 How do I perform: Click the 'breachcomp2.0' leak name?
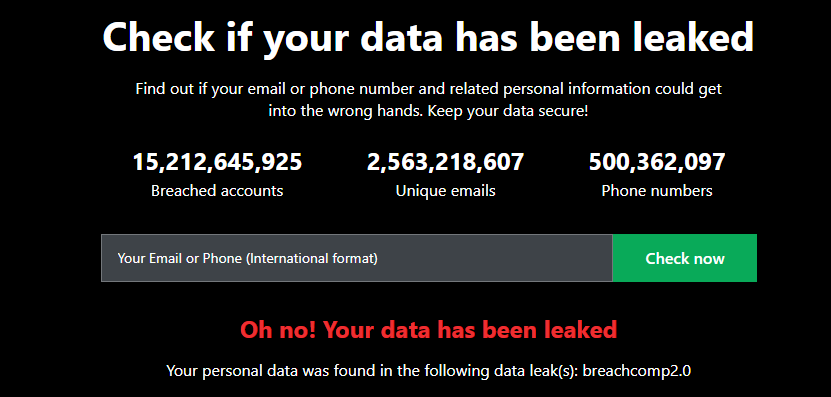(636, 370)
